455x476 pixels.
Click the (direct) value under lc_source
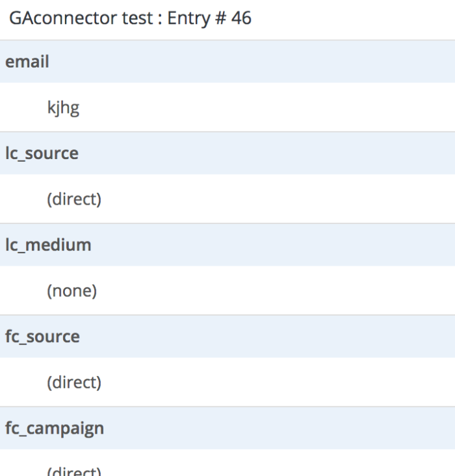tap(73, 200)
